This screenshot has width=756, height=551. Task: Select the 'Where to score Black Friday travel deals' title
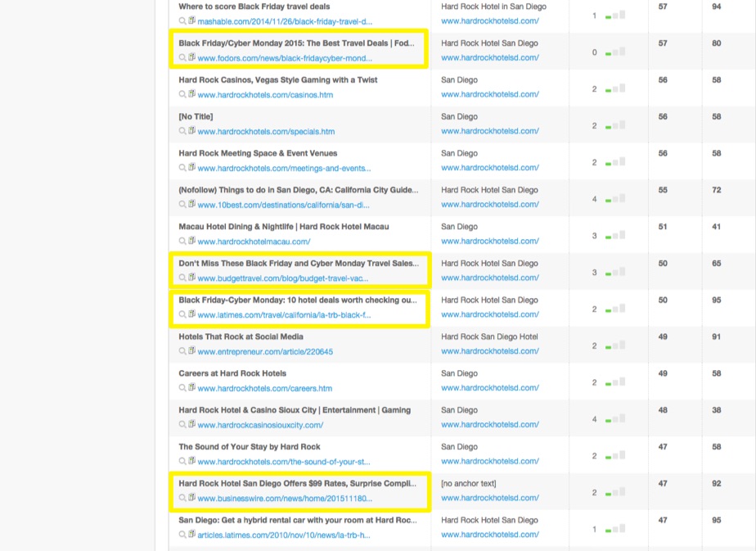[254, 7]
